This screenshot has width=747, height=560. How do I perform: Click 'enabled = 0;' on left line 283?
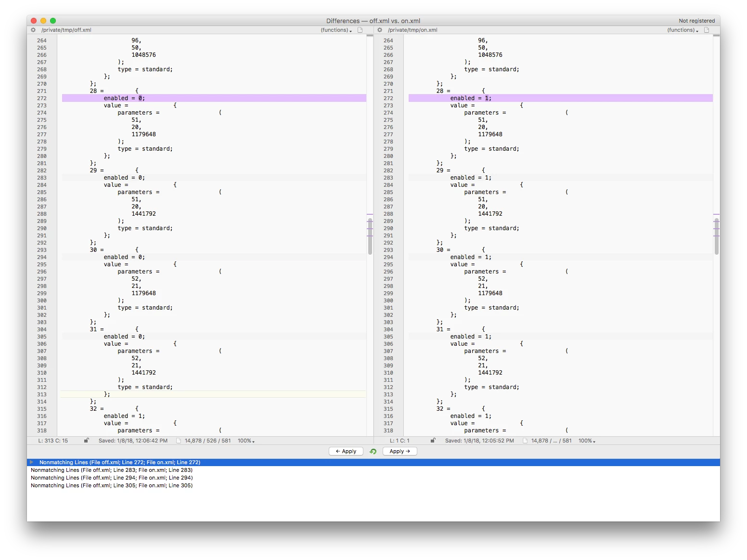click(x=124, y=178)
